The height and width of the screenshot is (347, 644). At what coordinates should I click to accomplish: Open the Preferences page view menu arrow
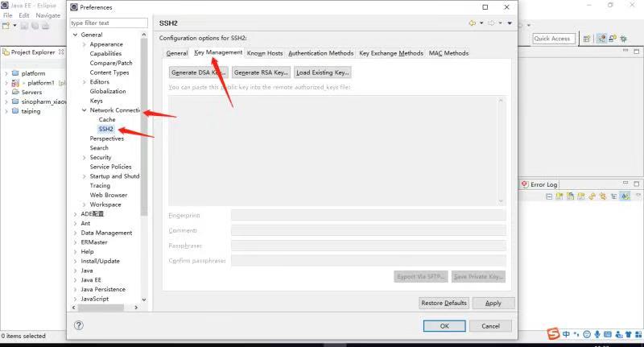(510, 23)
